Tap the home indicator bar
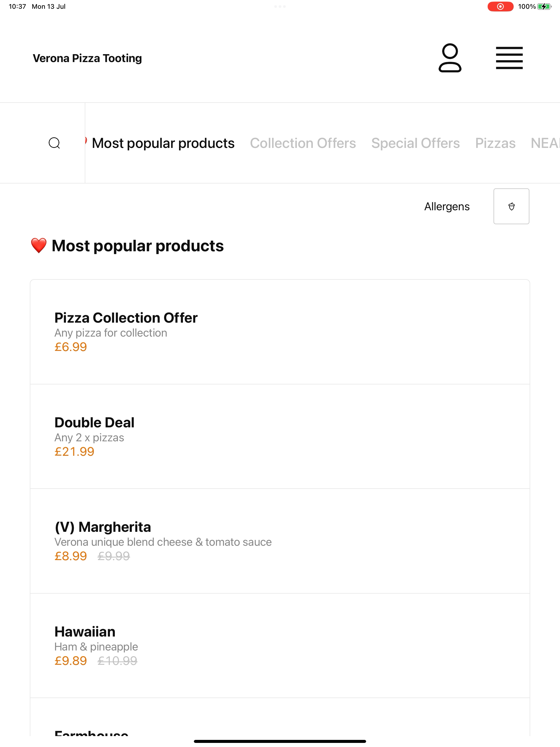The height and width of the screenshot is (747, 560). point(280,741)
